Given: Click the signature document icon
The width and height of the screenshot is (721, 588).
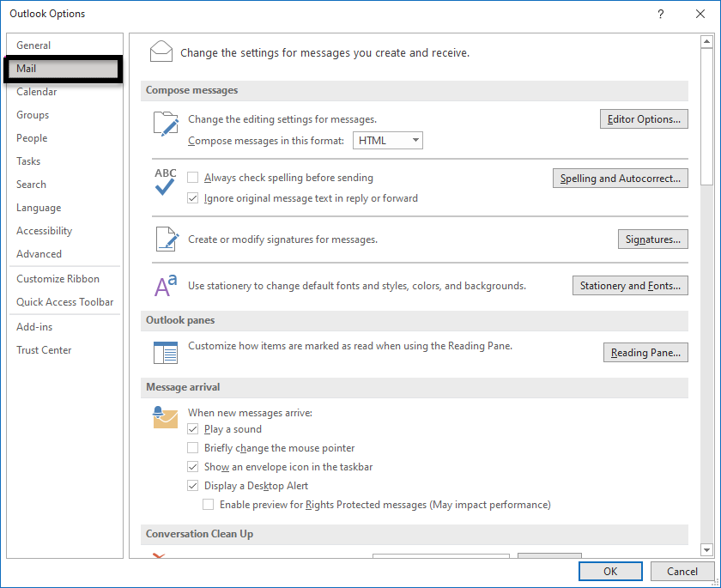Looking at the screenshot, I should pos(167,239).
